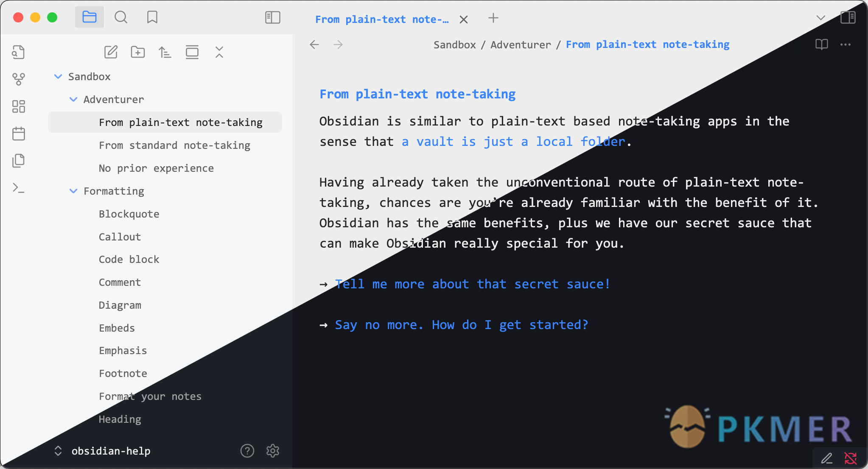Image resolution: width=868 pixels, height=469 pixels.
Task: Open quick switcher ribbon icon
Action: click(18, 52)
